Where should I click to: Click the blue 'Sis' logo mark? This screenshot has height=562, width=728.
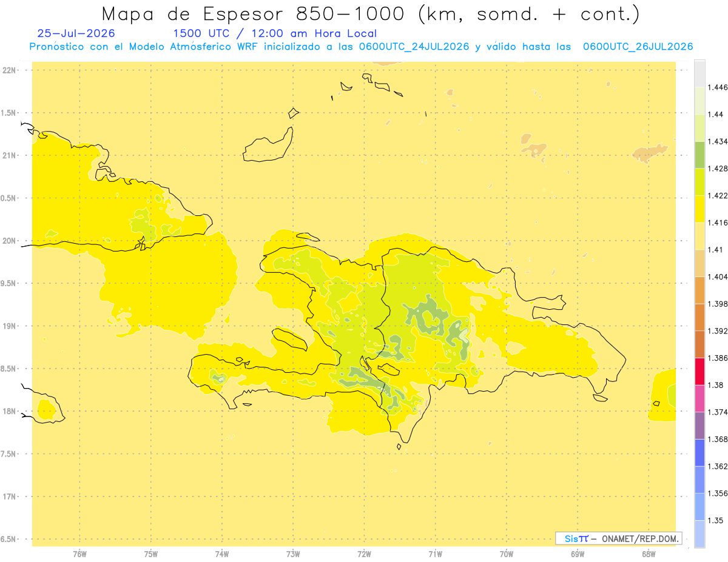pyautogui.click(x=571, y=538)
